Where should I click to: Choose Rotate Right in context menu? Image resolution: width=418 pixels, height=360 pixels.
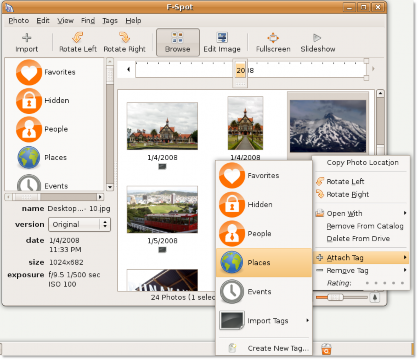click(x=361, y=194)
